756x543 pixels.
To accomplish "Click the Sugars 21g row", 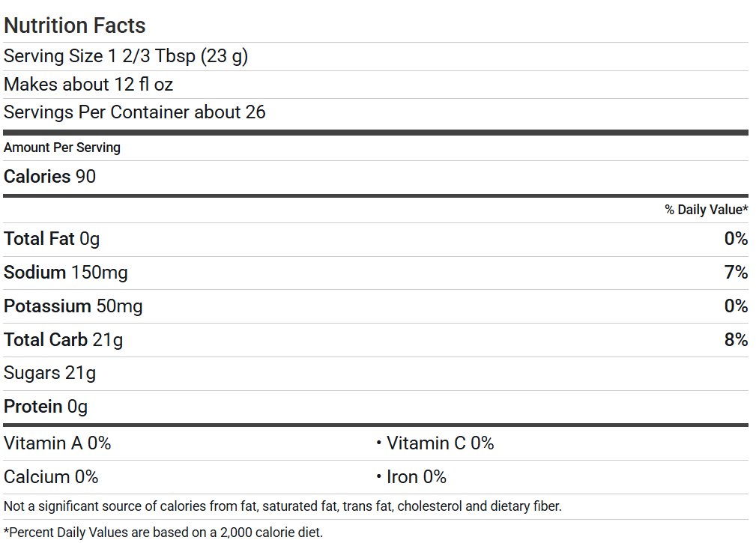I will 50,373.
